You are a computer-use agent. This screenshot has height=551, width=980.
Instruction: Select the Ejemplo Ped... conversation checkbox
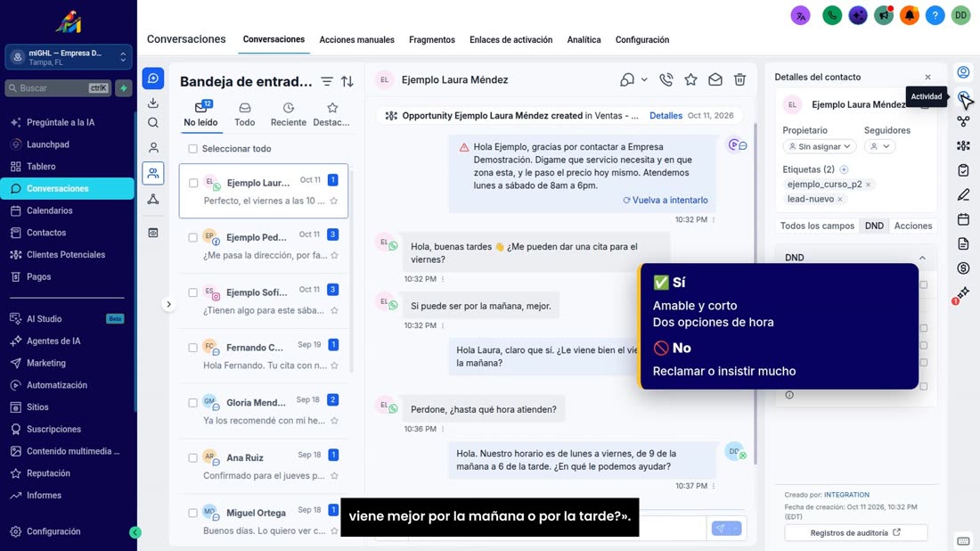[193, 238]
